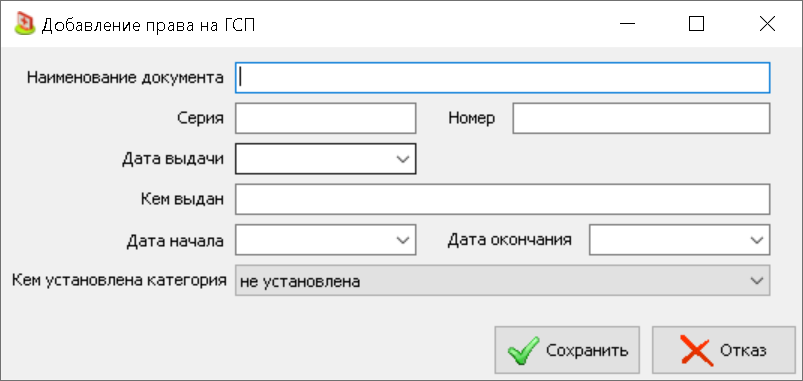Save the document with the Сохранить button
The image size is (803, 381).
coord(567,350)
